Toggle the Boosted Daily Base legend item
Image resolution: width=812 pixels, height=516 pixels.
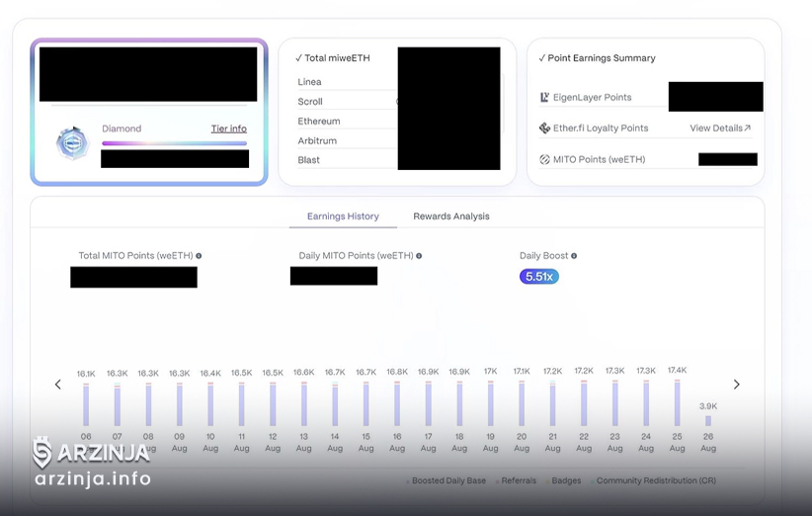447,480
